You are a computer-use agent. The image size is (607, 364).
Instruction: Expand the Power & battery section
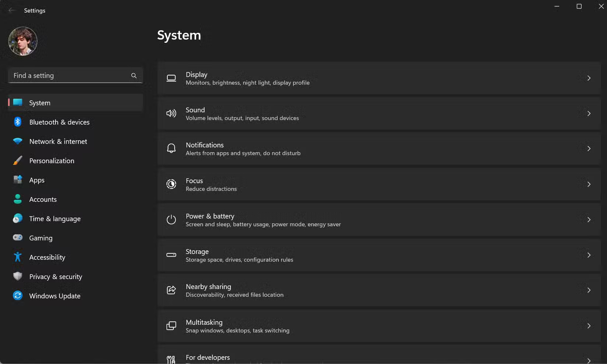(x=379, y=220)
